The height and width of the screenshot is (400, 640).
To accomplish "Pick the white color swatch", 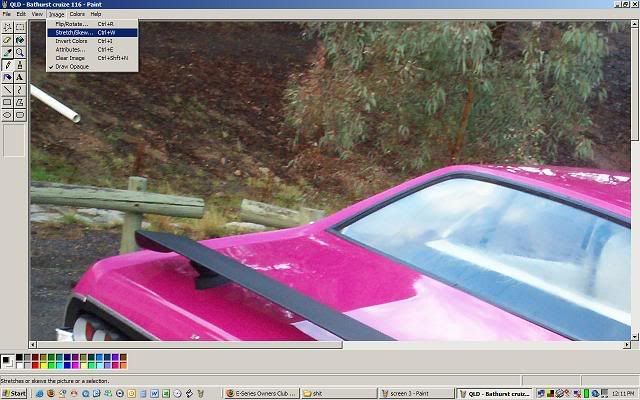I will 19,365.
